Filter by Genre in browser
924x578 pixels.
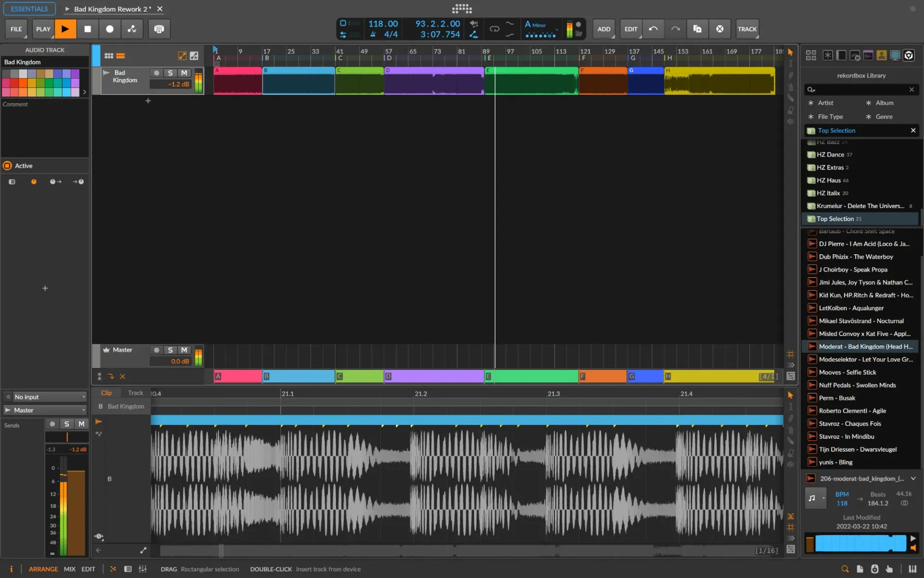[x=884, y=117]
